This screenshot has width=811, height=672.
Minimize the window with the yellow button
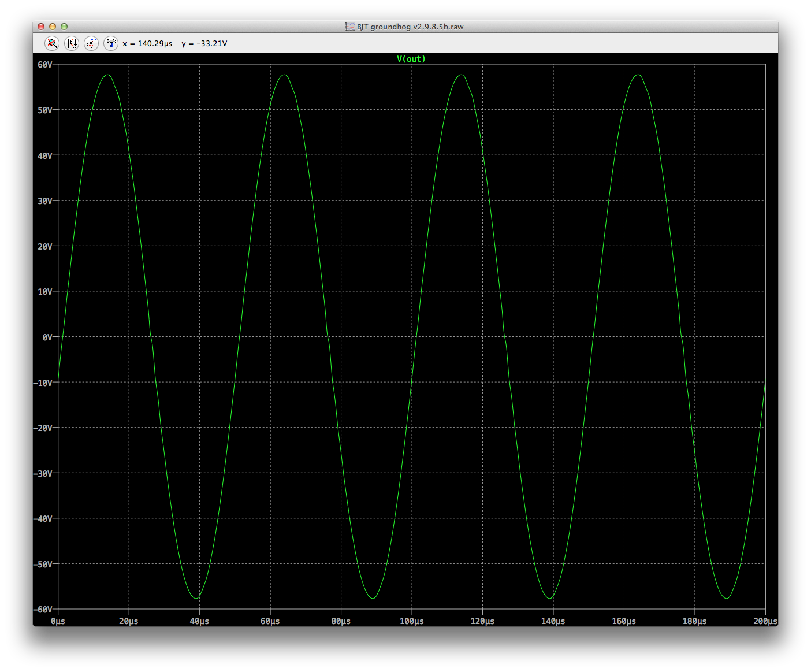pos(53,27)
